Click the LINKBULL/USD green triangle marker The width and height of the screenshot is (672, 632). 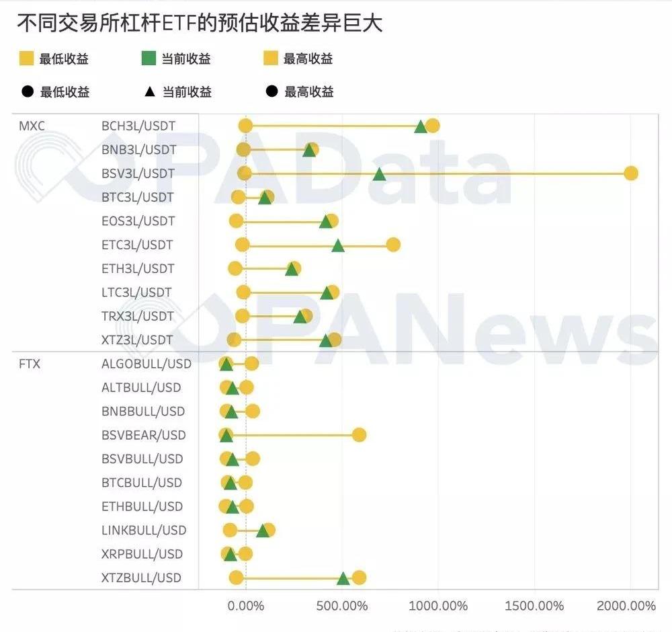pyautogui.click(x=263, y=530)
